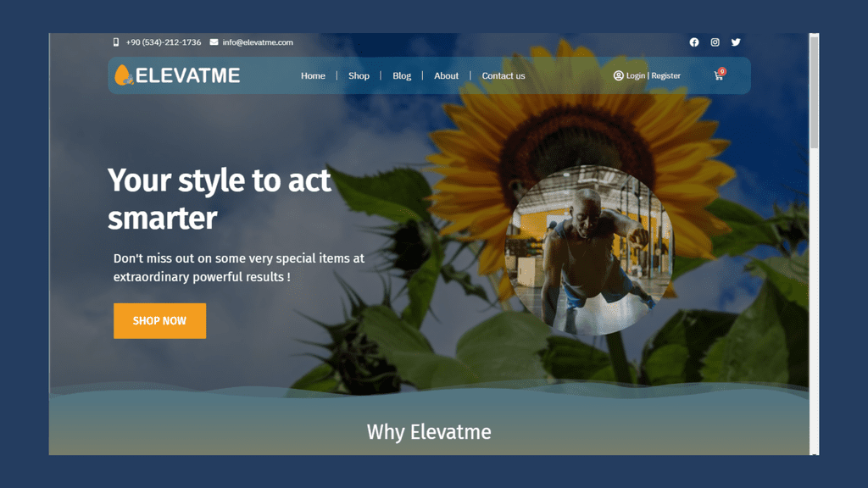868x488 pixels.
Task: Open the About menu item
Action: coord(446,75)
